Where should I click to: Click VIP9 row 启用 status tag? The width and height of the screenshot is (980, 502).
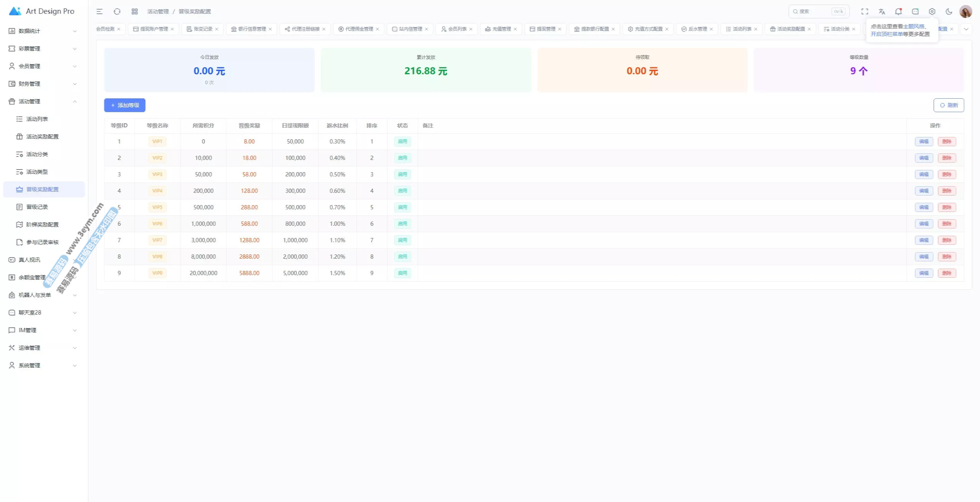click(402, 273)
